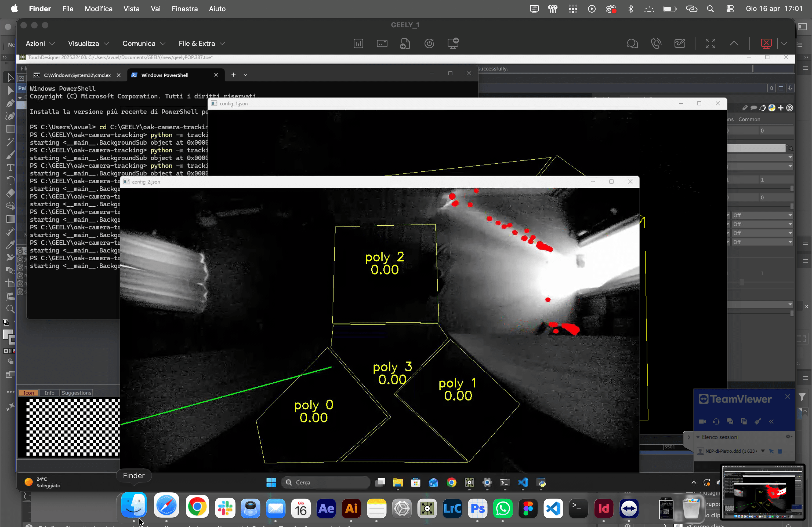Image resolution: width=812 pixels, height=527 pixels.
Task: Expand the Azioni dropdown menu
Action: tap(40, 44)
